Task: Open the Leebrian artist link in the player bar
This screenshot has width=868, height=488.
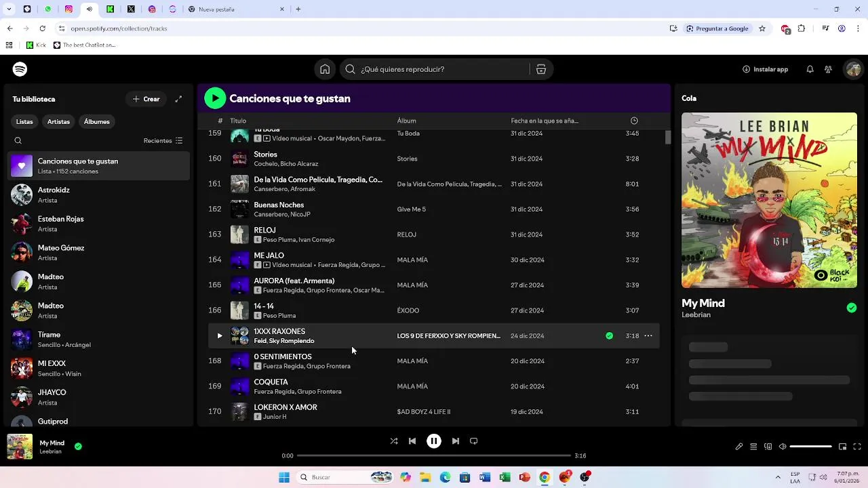Action: (51, 452)
